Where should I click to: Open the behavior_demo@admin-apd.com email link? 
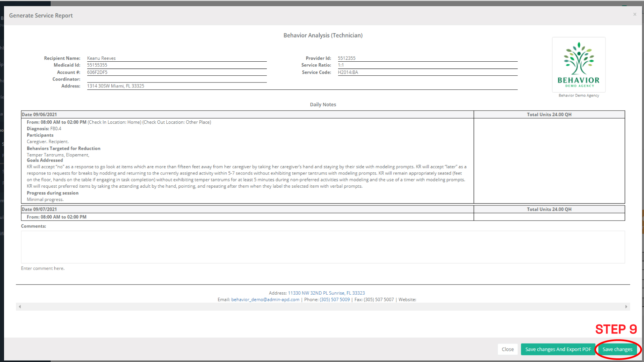[x=265, y=299]
